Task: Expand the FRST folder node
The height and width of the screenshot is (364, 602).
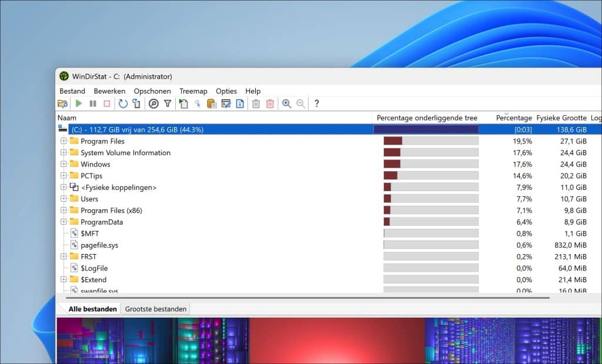Action: 63,256
